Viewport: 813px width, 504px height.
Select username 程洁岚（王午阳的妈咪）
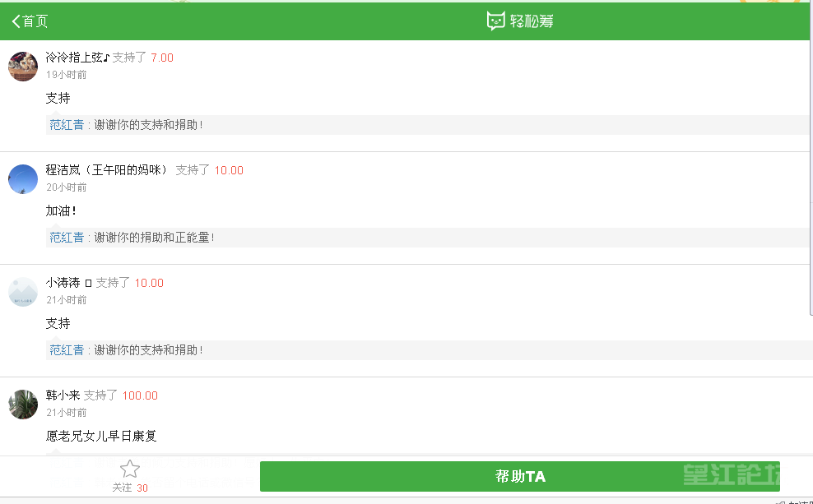tap(109, 170)
